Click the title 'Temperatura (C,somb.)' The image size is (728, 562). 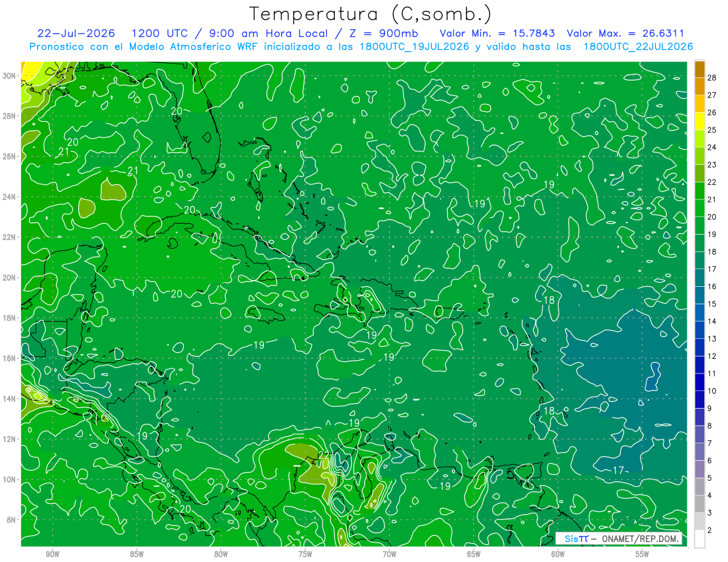coord(370,14)
